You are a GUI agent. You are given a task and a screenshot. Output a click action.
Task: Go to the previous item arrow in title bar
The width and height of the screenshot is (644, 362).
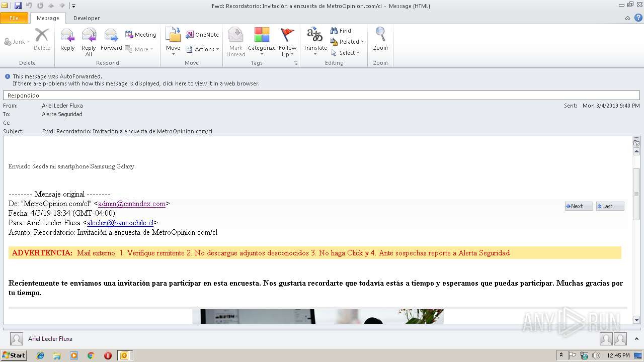[x=51, y=6]
